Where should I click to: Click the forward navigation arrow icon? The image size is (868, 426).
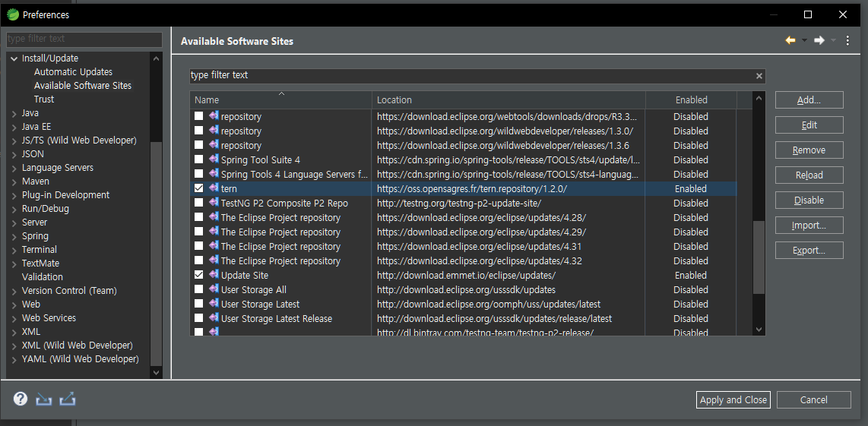coord(819,40)
